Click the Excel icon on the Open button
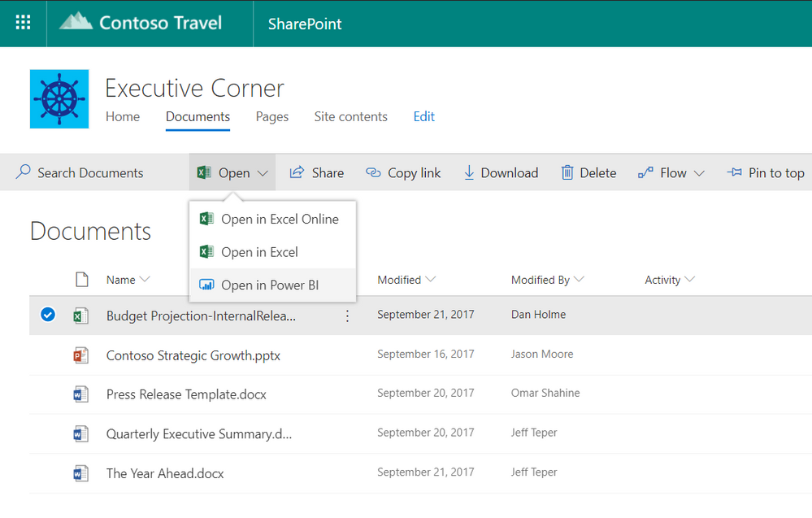Viewport: 812px width, 518px height. point(204,172)
